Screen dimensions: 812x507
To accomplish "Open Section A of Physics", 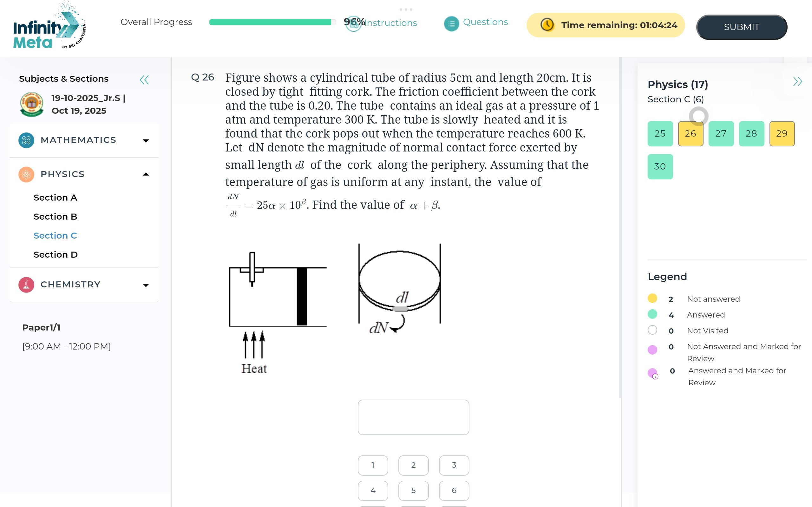I will pyautogui.click(x=56, y=197).
